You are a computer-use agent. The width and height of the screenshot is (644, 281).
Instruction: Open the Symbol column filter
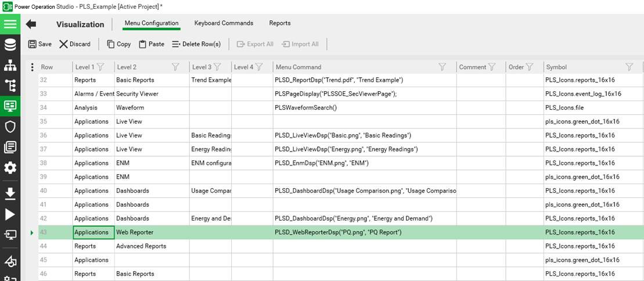(x=629, y=67)
